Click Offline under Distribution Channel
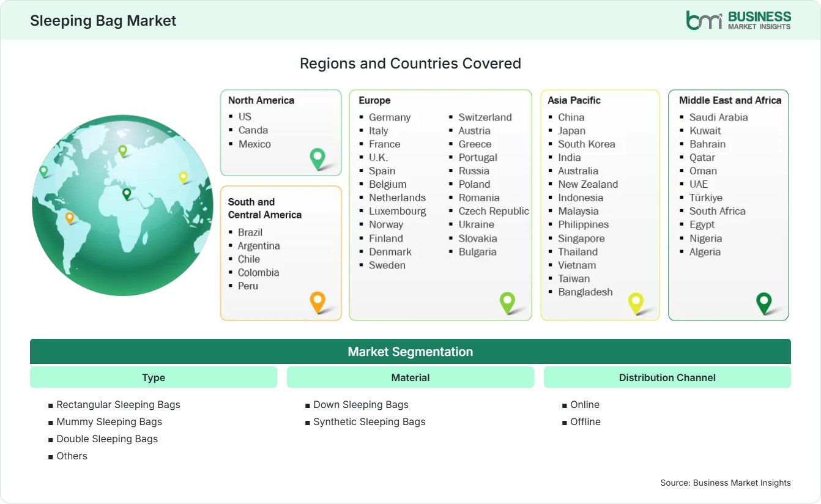The width and height of the screenshot is (821, 504). pyautogui.click(x=585, y=422)
